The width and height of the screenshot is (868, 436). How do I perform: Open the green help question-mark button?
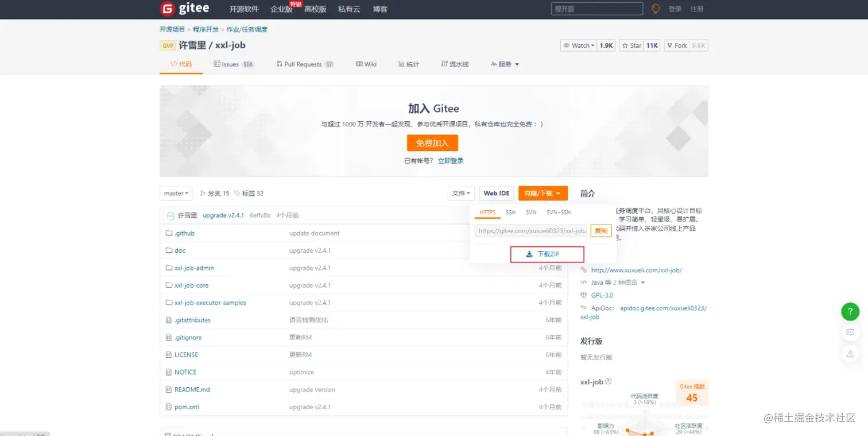[850, 311]
